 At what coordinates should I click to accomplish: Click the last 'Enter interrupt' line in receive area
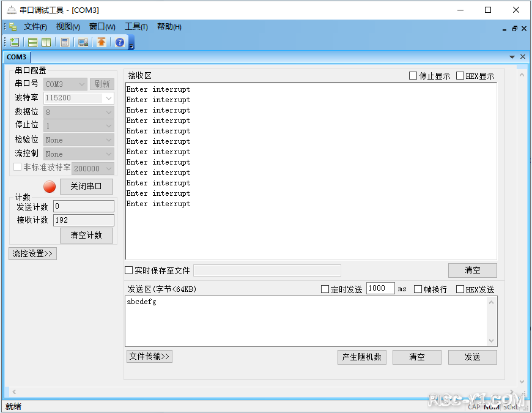[158, 204]
